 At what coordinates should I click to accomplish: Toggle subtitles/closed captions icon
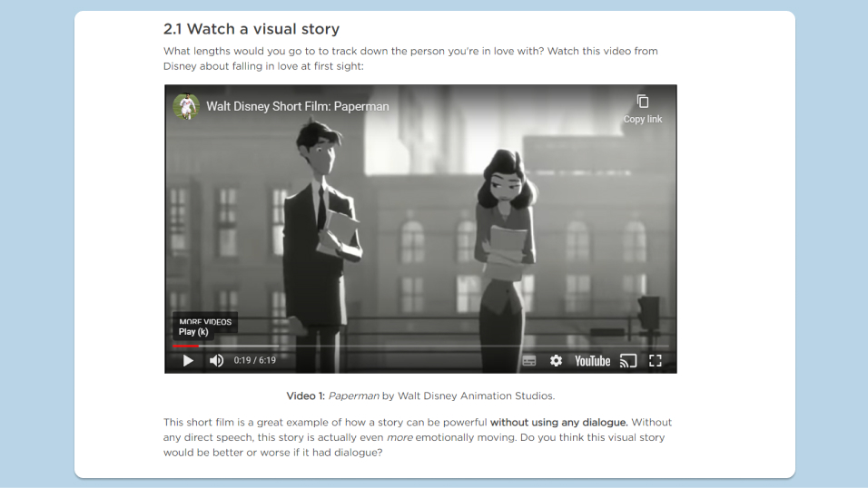(529, 361)
